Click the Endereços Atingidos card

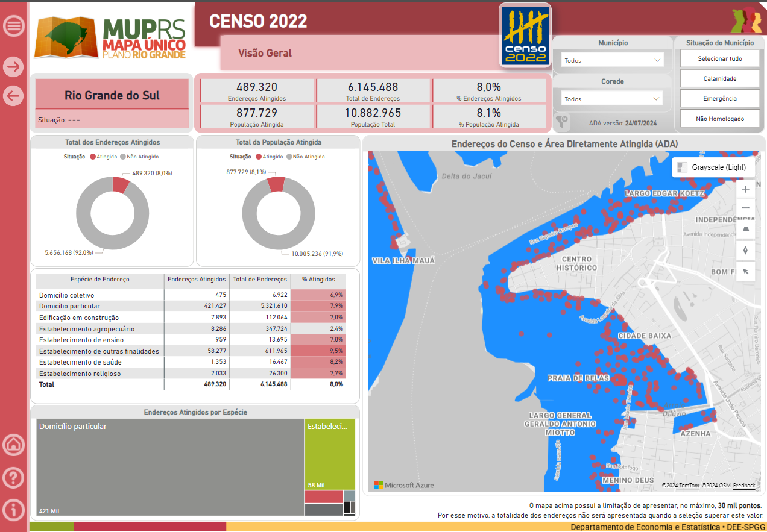(257, 90)
